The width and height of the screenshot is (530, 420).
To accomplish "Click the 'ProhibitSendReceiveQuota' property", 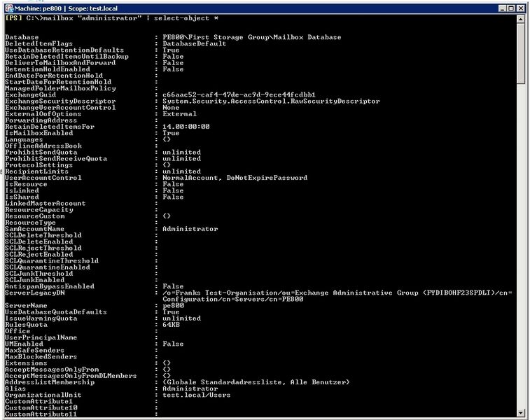I will pos(56,159).
